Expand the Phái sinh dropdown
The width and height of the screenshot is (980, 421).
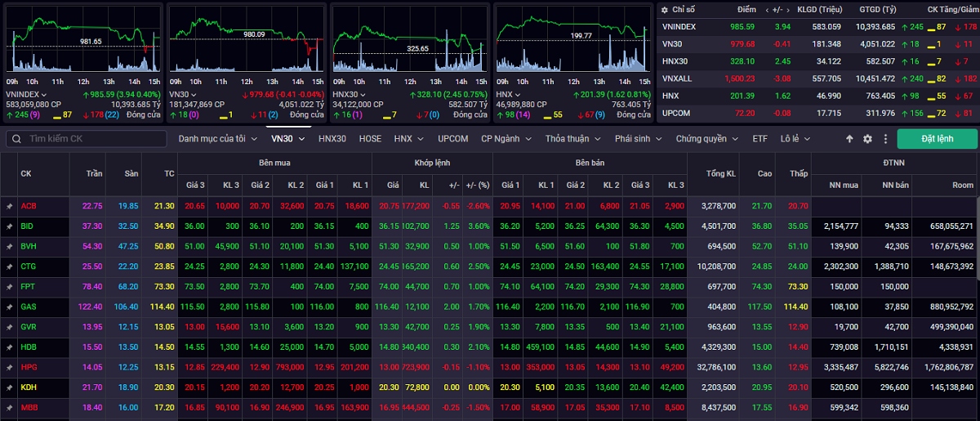tap(639, 139)
